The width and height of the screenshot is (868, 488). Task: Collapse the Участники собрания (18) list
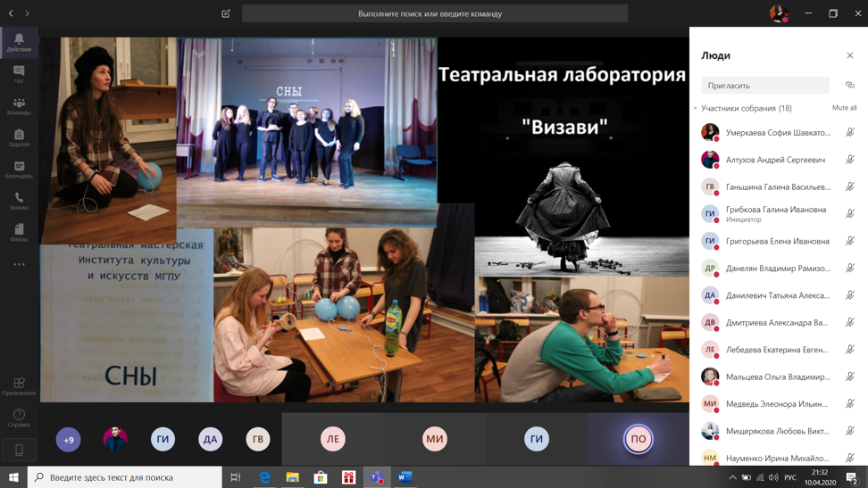click(696, 109)
